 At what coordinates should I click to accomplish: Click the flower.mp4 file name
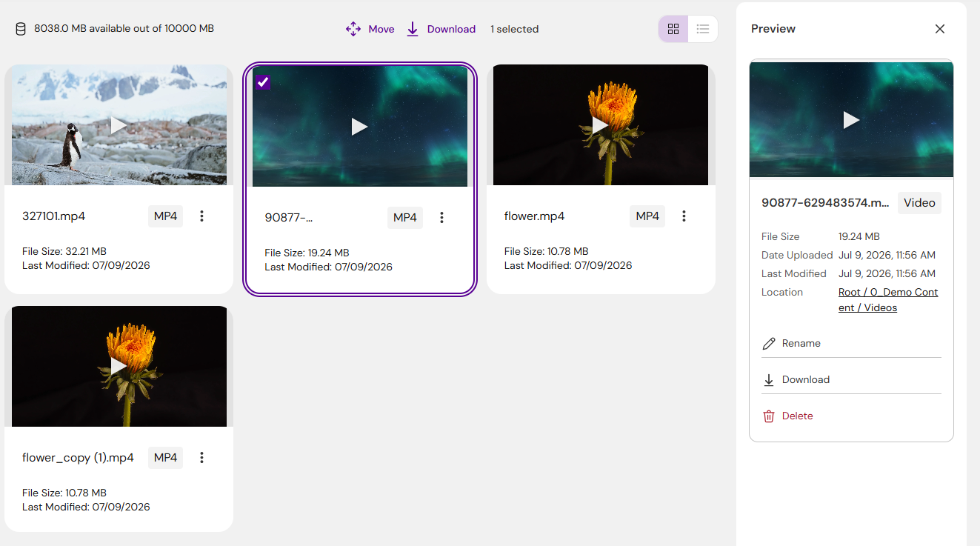[534, 216]
